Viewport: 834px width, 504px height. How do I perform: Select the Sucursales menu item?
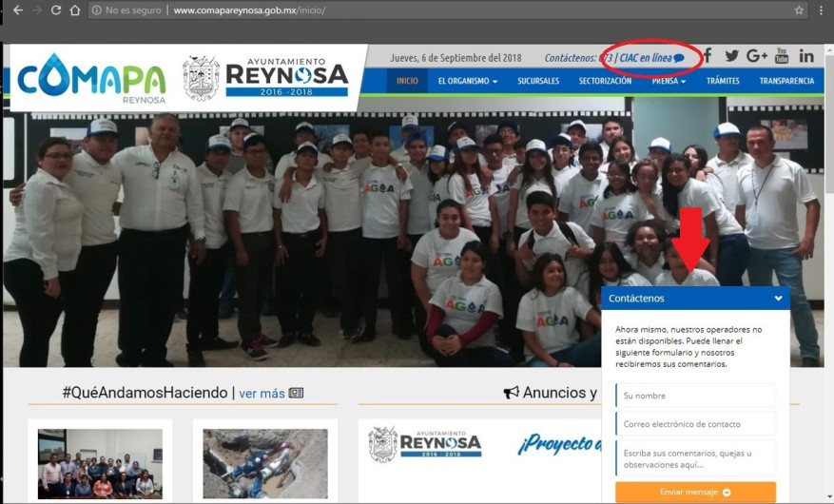pyautogui.click(x=538, y=82)
